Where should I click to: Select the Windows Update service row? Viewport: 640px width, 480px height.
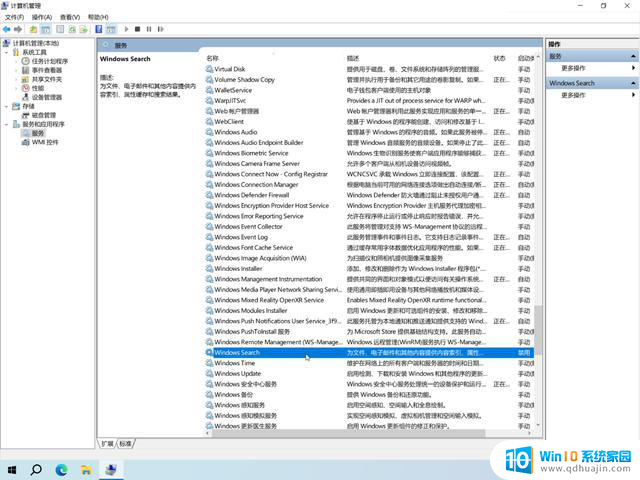click(369, 373)
